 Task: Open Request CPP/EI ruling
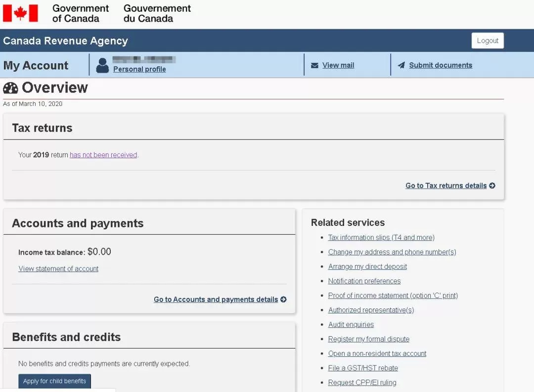coord(362,383)
